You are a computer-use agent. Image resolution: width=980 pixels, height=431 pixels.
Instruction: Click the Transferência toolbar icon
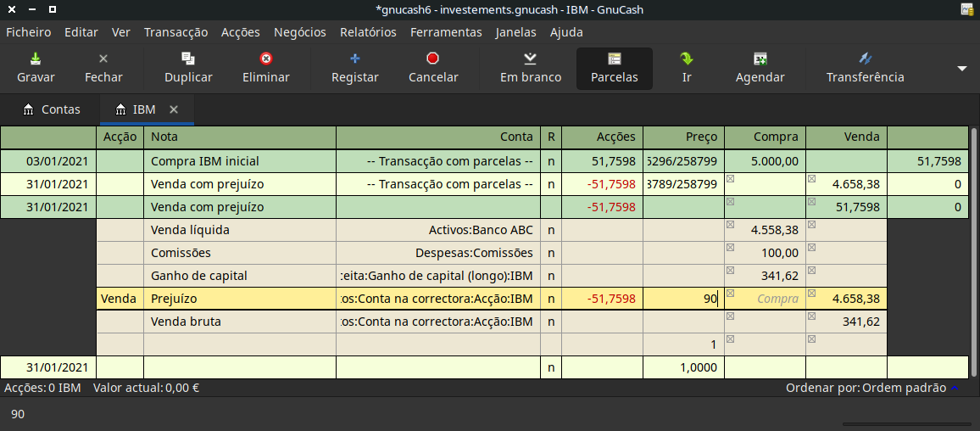(865, 59)
